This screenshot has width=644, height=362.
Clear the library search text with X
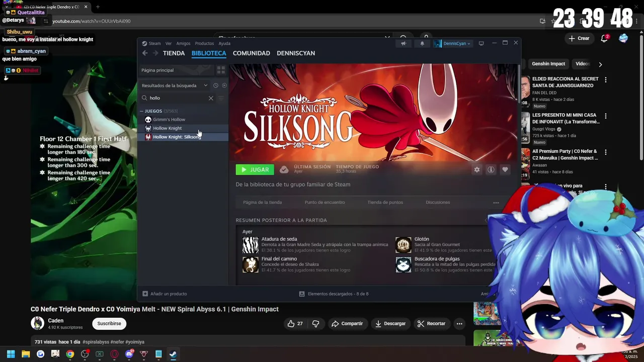(x=211, y=98)
